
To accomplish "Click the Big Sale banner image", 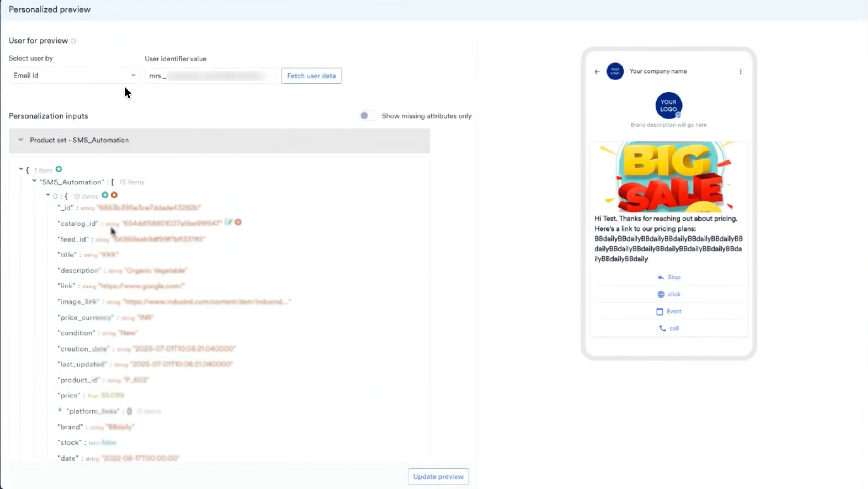I will [668, 177].
